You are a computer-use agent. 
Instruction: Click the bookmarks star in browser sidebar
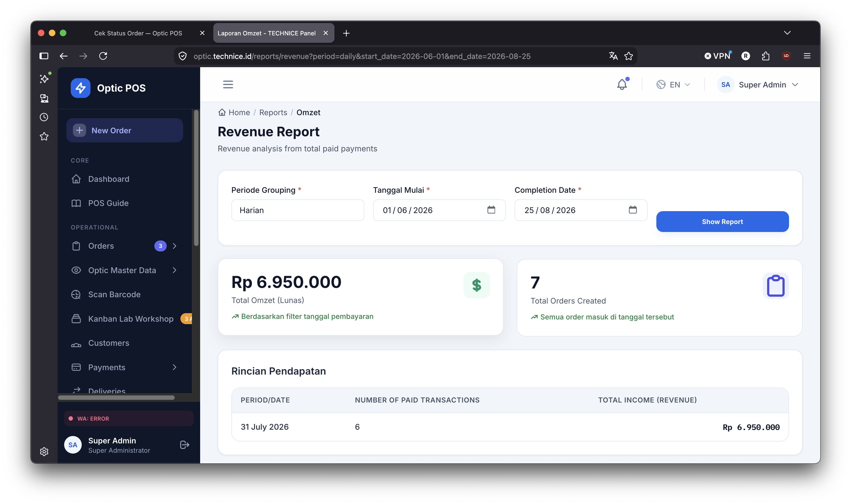44,137
